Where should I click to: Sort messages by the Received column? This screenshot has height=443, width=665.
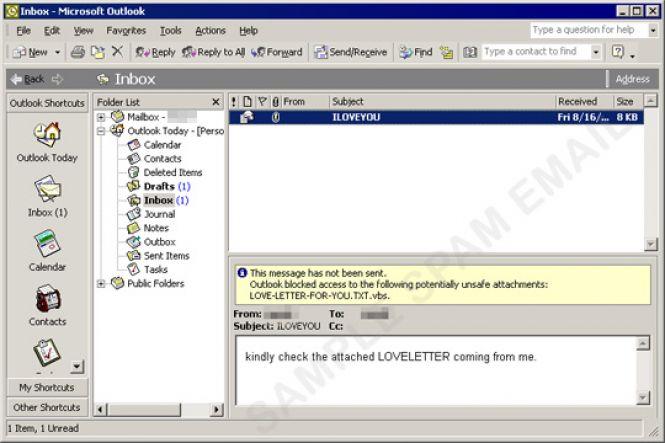tap(584, 102)
